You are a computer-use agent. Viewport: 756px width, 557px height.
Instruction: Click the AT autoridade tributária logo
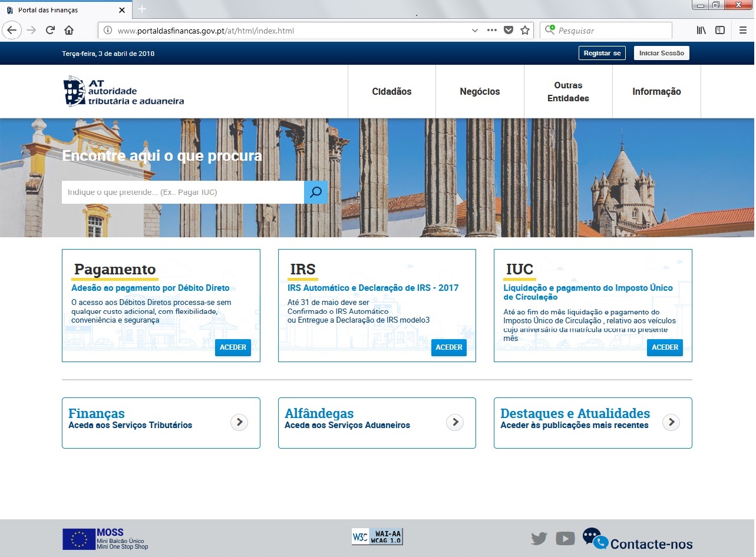[x=124, y=91]
